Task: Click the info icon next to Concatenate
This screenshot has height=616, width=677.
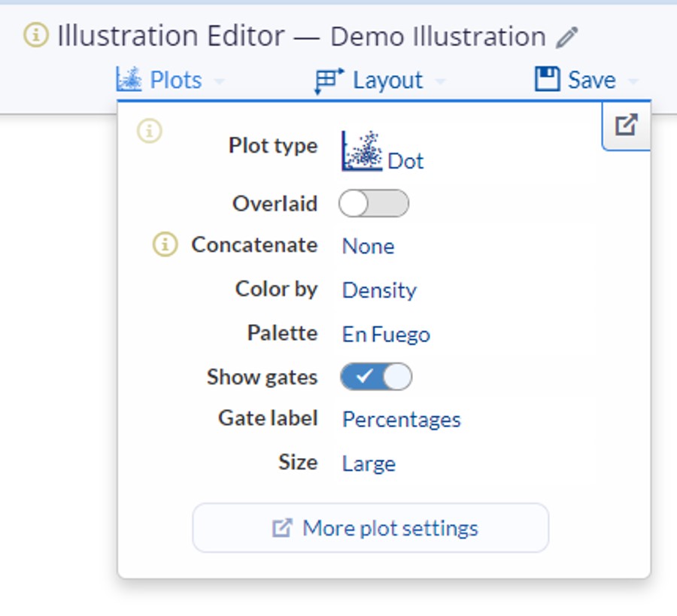Action: (x=165, y=244)
